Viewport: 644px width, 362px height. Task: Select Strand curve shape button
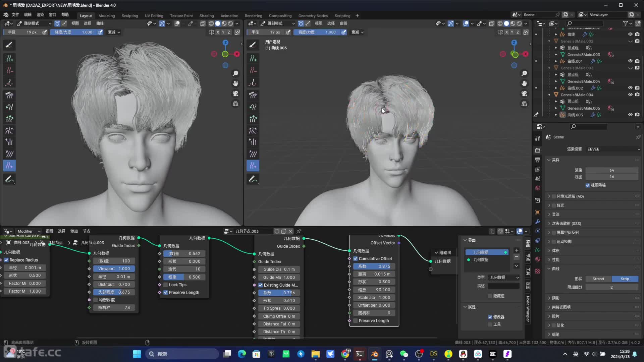tap(598, 279)
